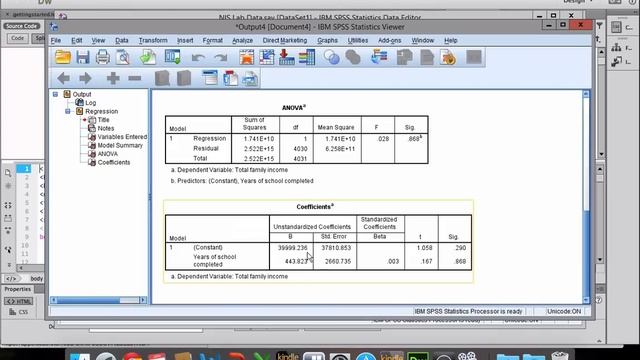Insert a title with the title icon

coord(230,78)
